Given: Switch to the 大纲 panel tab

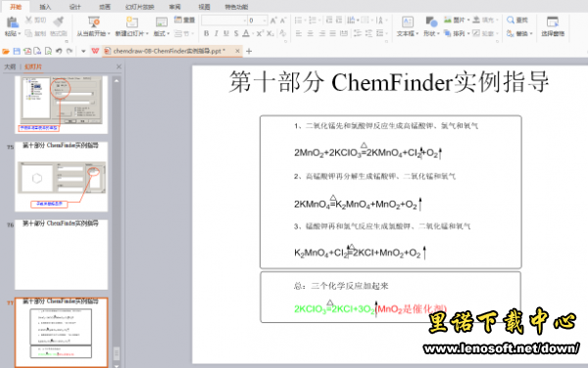Looking at the screenshot, I should (x=10, y=67).
